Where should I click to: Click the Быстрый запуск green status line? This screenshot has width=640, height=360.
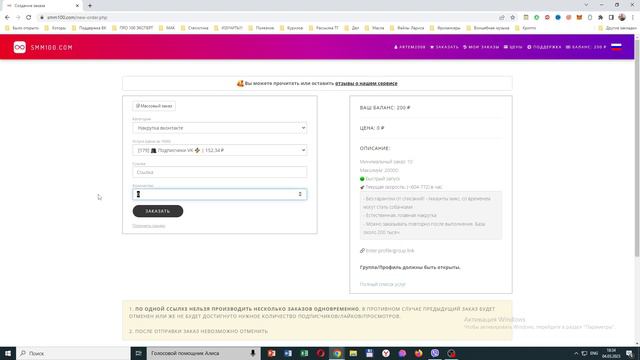(x=380, y=179)
